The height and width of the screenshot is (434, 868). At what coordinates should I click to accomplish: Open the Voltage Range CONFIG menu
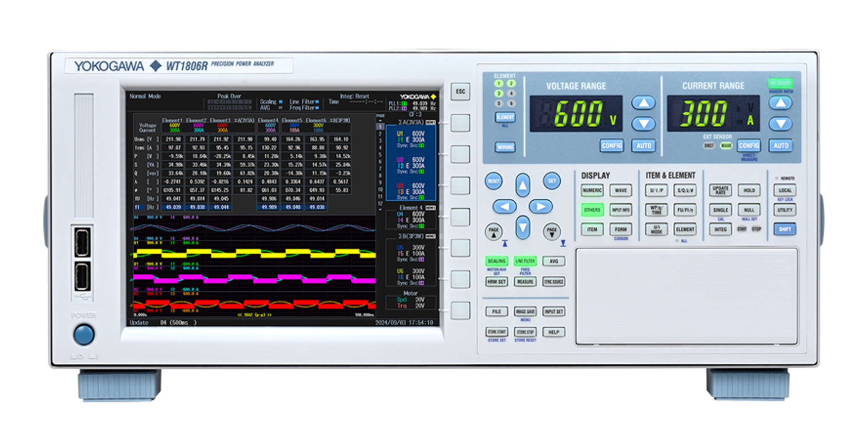click(x=611, y=146)
